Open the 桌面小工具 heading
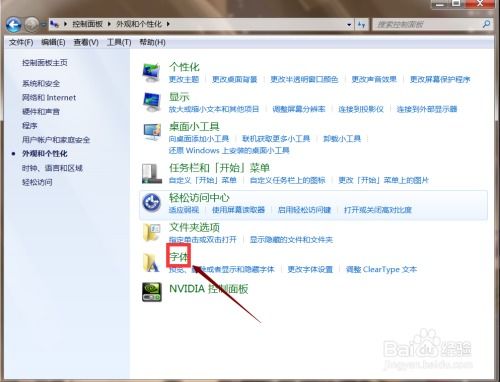The width and height of the screenshot is (500, 382). tap(194, 126)
